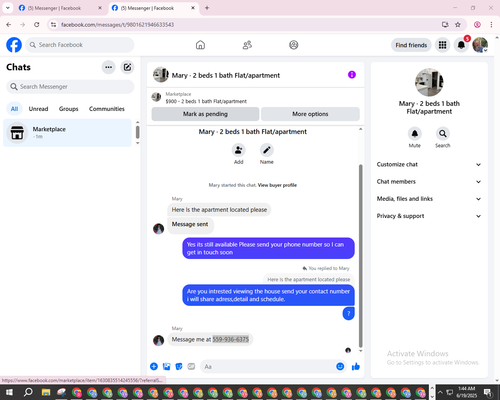
Task: Open View buyer profile link
Action: pos(277,185)
